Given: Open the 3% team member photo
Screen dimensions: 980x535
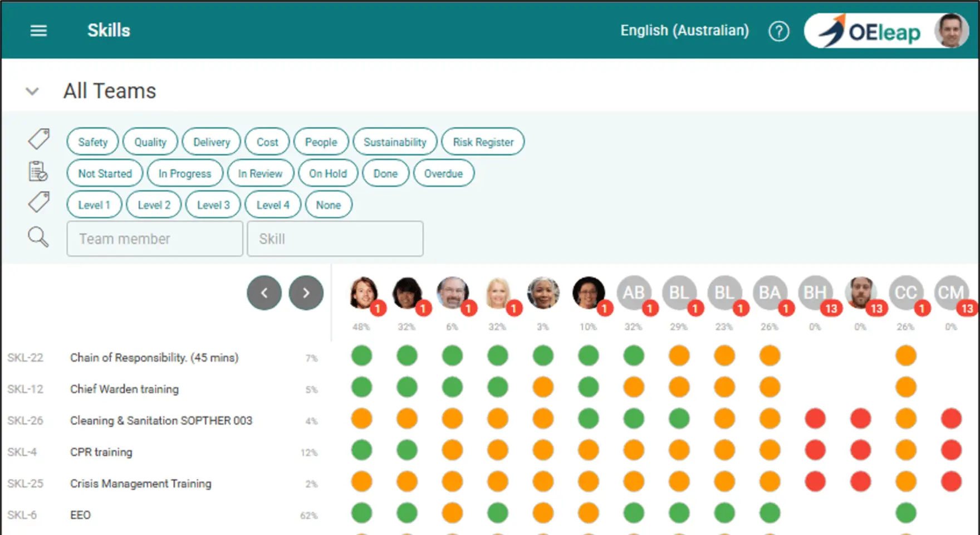Looking at the screenshot, I should [543, 293].
